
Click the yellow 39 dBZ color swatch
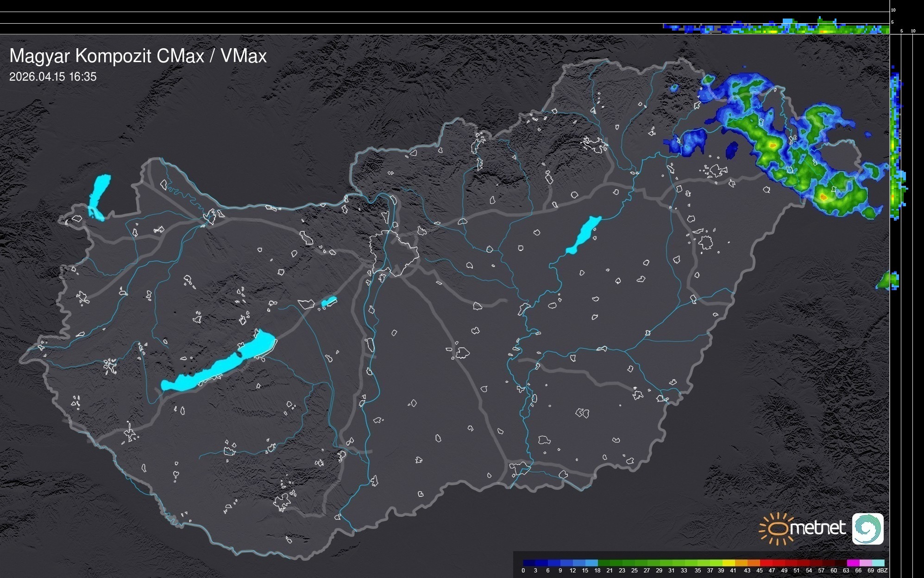point(729,563)
